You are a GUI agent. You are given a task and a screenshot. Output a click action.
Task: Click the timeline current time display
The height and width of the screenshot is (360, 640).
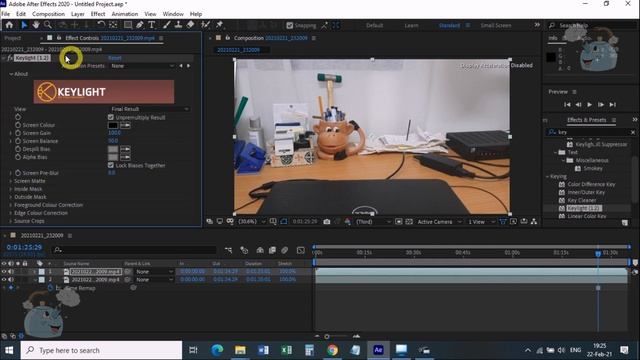click(x=24, y=247)
